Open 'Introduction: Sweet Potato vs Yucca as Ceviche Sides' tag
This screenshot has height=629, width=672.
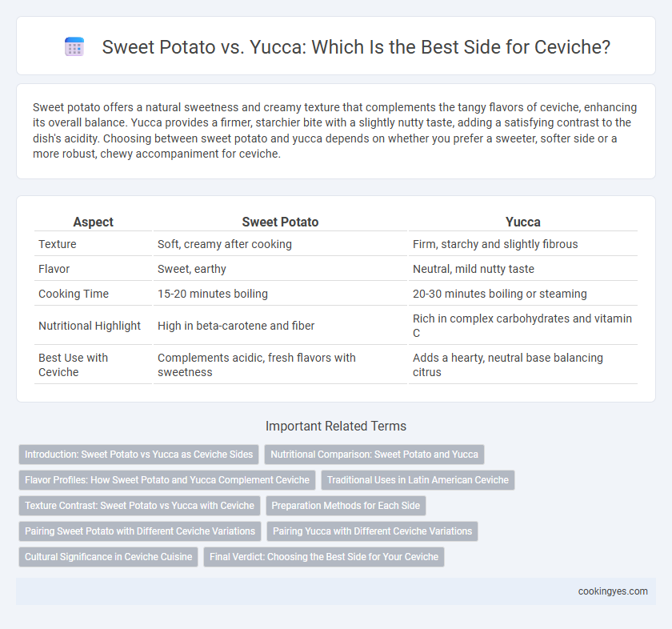(x=139, y=455)
